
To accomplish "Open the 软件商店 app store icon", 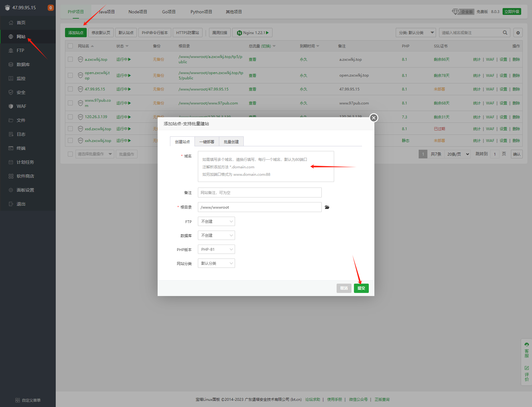I will point(11,176).
